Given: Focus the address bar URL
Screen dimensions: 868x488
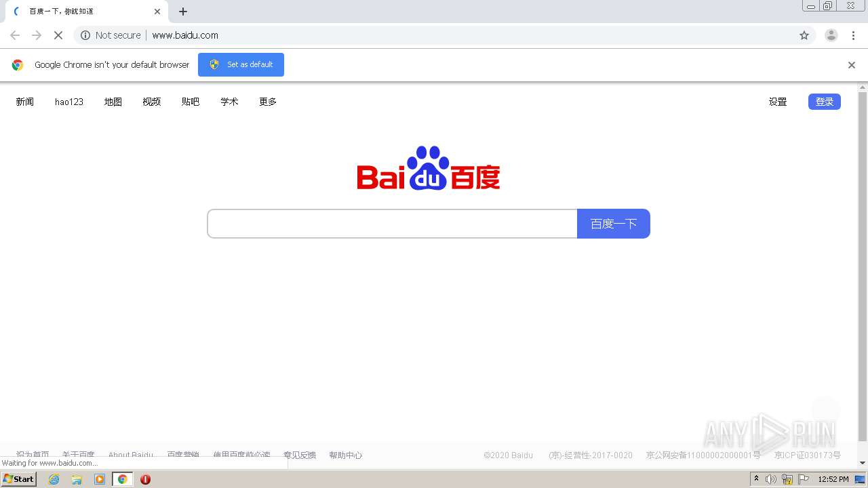Looking at the screenshot, I should (185, 35).
